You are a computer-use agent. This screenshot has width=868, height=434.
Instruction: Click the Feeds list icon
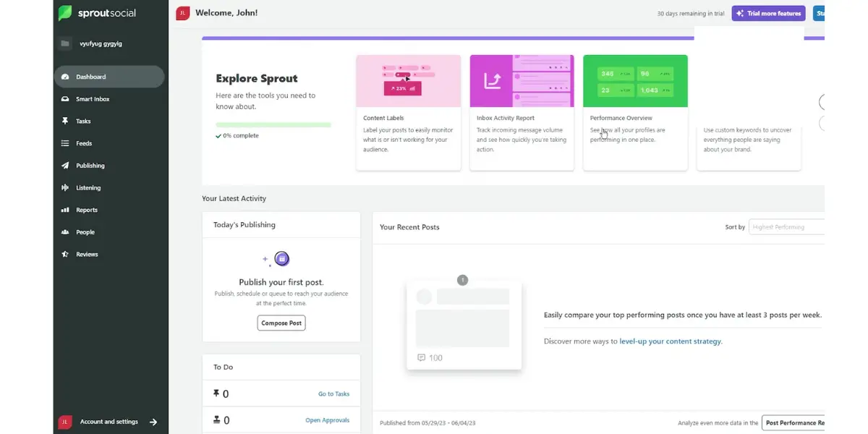pos(65,143)
